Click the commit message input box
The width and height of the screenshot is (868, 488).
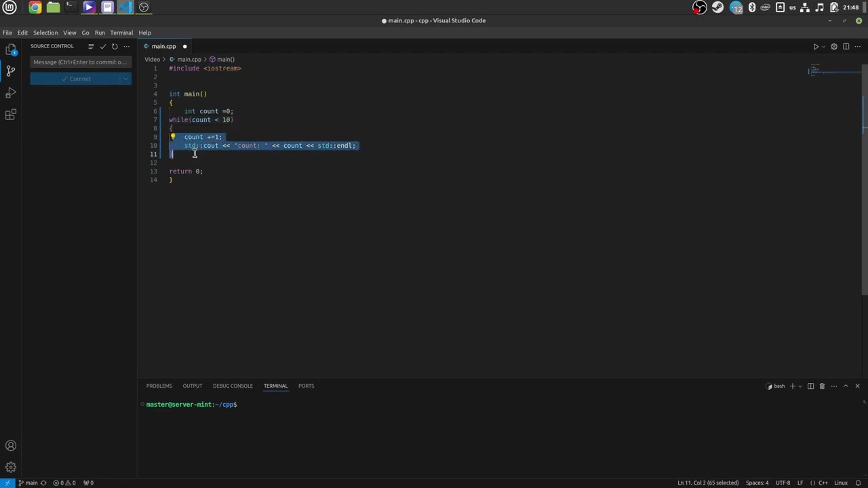(x=80, y=62)
